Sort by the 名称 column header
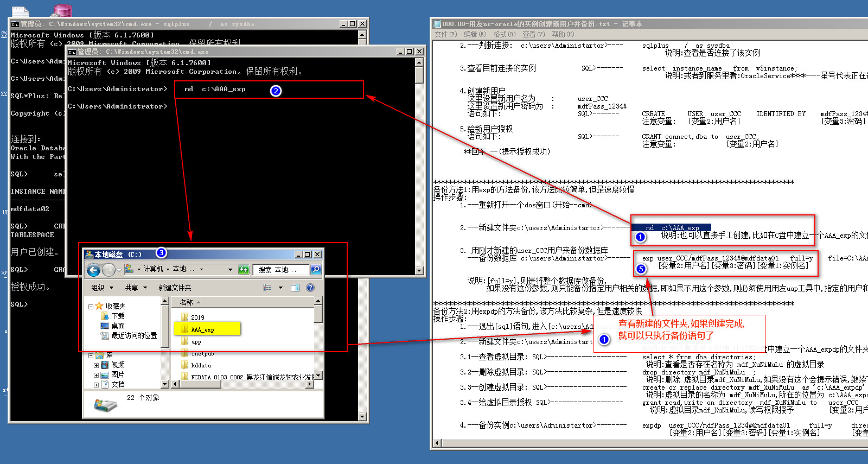 pyautogui.click(x=187, y=302)
